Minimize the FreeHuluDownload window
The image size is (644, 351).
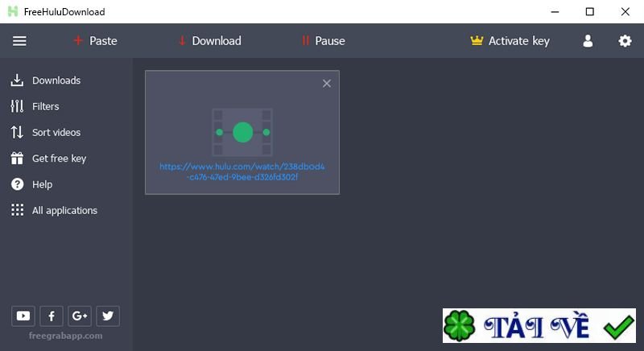point(555,12)
